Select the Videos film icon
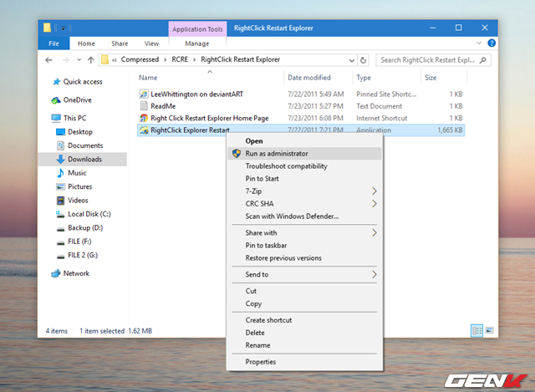This screenshot has width=535, height=392. click(60, 201)
